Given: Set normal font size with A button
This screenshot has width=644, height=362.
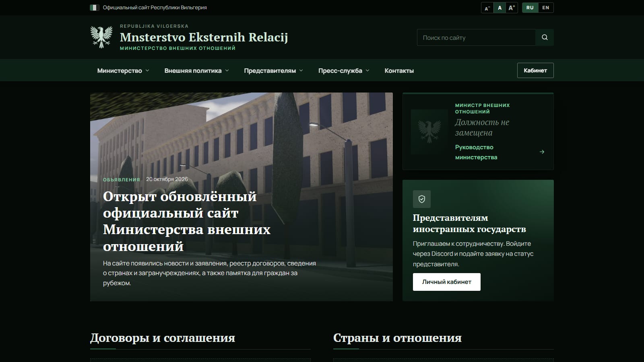Looking at the screenshot, I should tap(500, 8).
